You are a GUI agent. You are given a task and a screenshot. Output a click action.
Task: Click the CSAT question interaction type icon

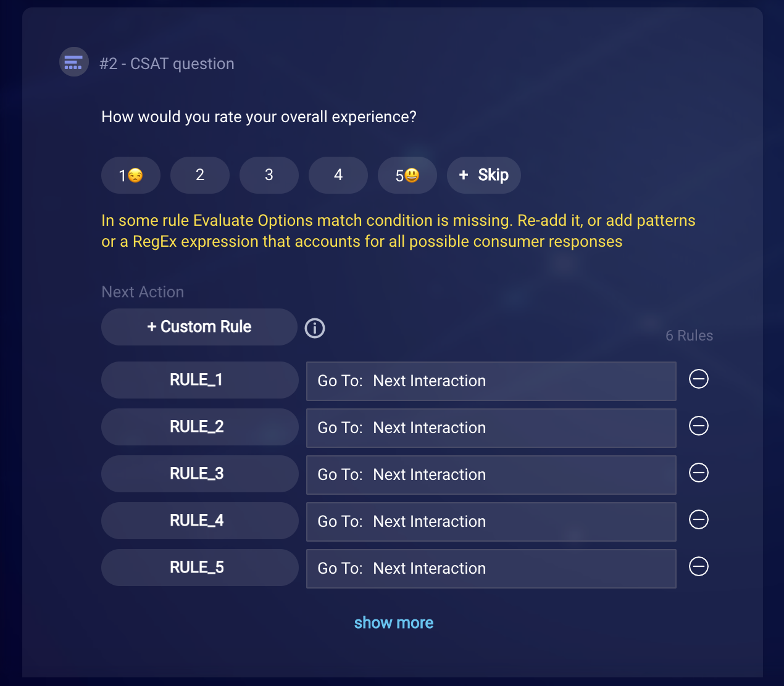point(74,62)
